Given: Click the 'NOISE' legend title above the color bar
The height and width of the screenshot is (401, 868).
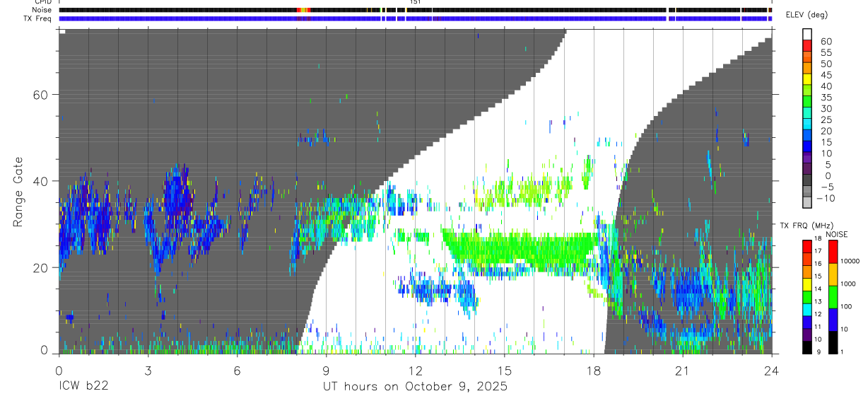Looking at the screenshot, I should (836, 234).
